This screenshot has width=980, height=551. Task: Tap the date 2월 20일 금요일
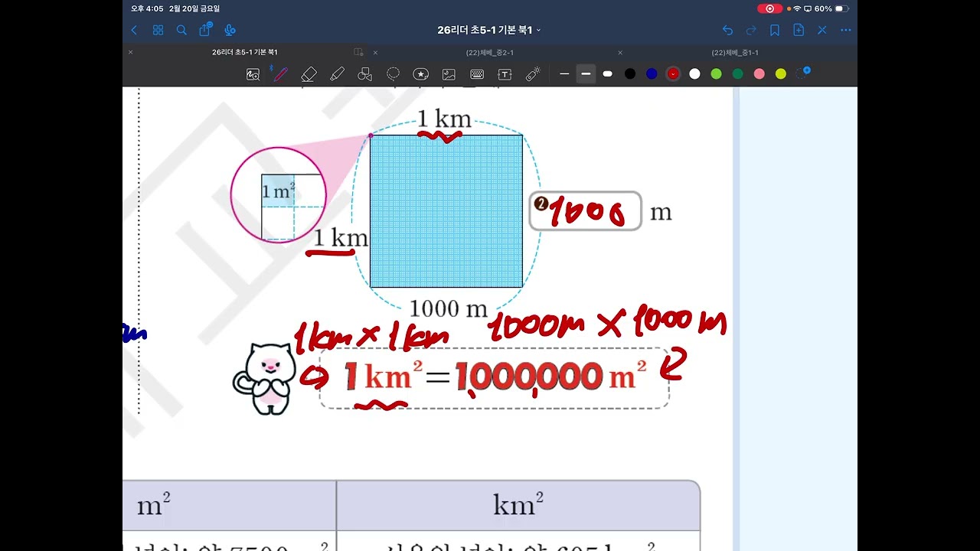[x=194, y=8]
